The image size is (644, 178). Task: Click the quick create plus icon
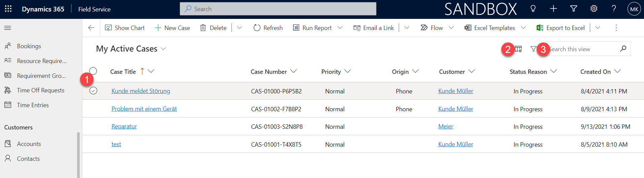553,9
